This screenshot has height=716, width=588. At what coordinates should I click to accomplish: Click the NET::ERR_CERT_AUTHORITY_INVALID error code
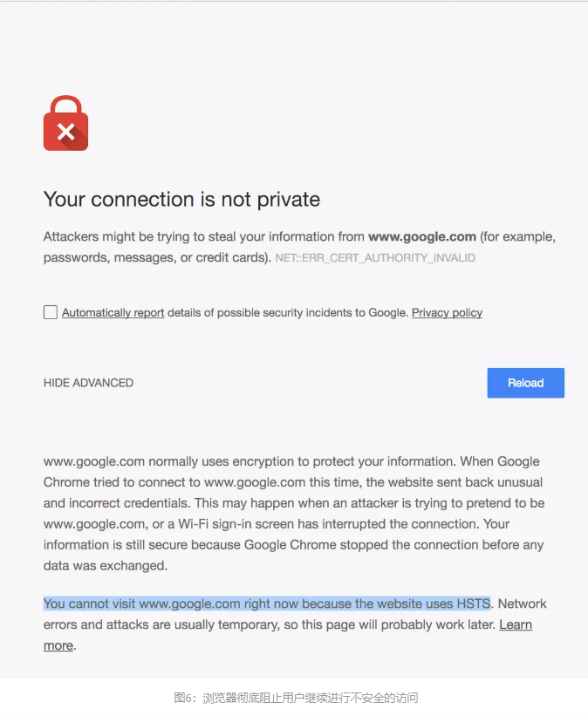[375, 258]
